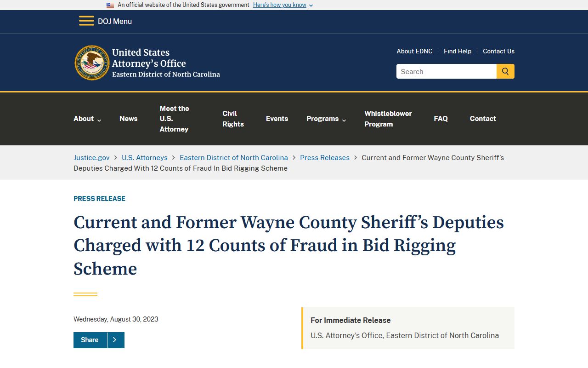Follow the Justice.gov breadcrumb link
The width and height of the screenshot is (588, 368).
[91, 158]
